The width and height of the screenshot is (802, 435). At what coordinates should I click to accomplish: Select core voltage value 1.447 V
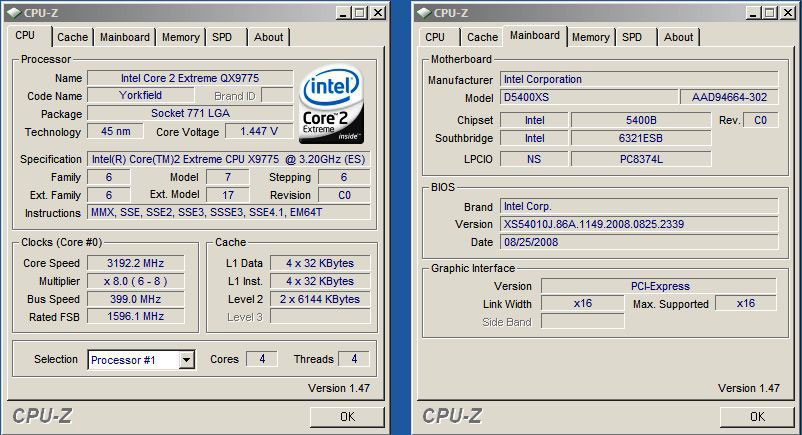click(x=259, y=132)
